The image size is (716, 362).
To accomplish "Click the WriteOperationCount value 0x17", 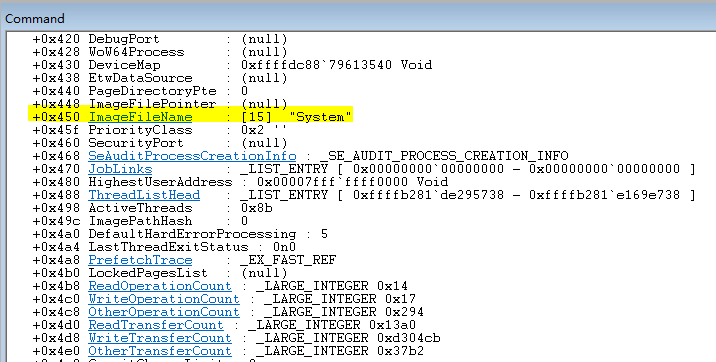I will (400, 299).
